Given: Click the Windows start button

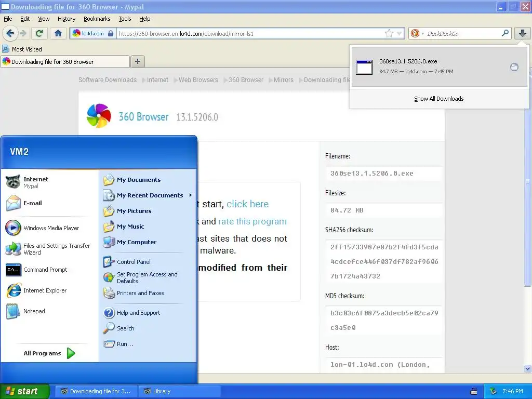Looking at the screenshot, I should coord(24,391).
